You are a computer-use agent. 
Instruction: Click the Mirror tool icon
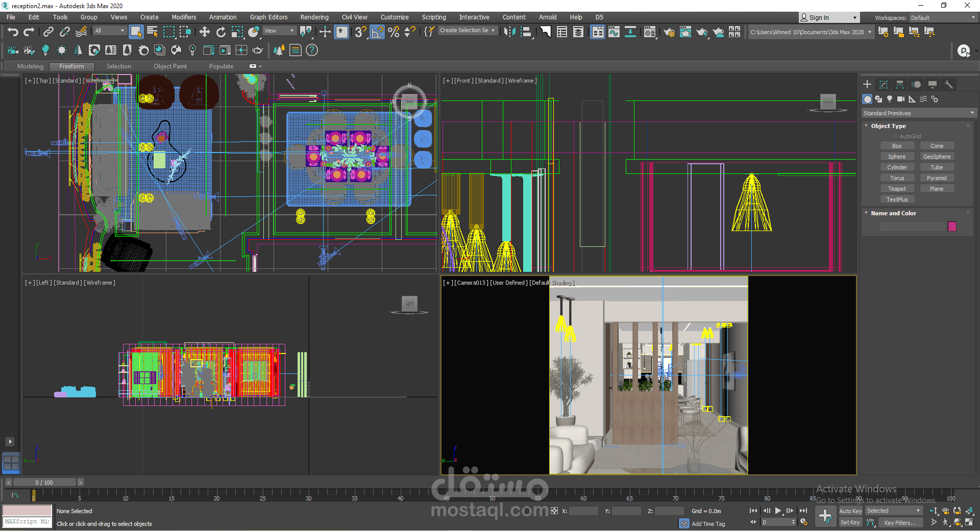tap(509, 32)
